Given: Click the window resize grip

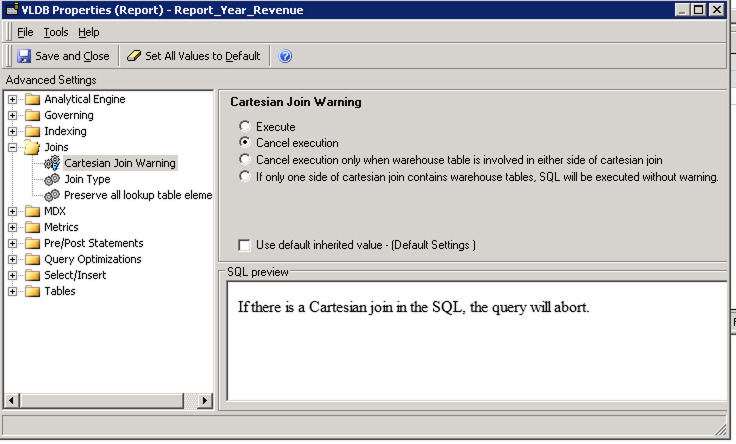Looking at the screenshot, I should point(720,429).
